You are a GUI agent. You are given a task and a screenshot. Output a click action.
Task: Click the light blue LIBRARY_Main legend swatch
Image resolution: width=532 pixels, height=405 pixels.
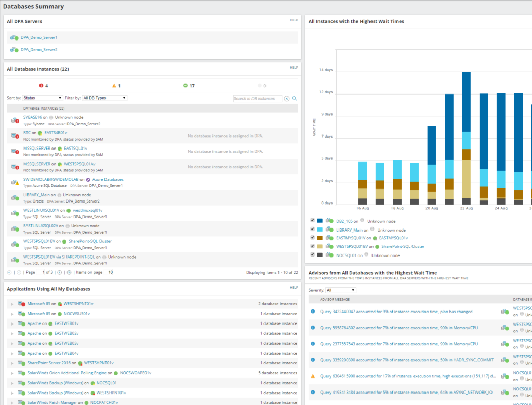coord(320,230)
